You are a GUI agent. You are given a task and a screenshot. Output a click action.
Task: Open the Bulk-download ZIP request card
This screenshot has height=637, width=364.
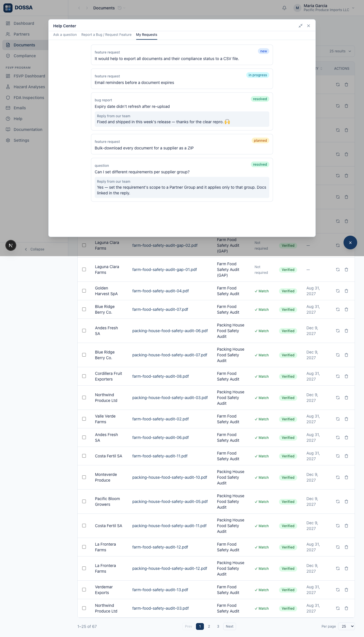[x=182, y=144]
